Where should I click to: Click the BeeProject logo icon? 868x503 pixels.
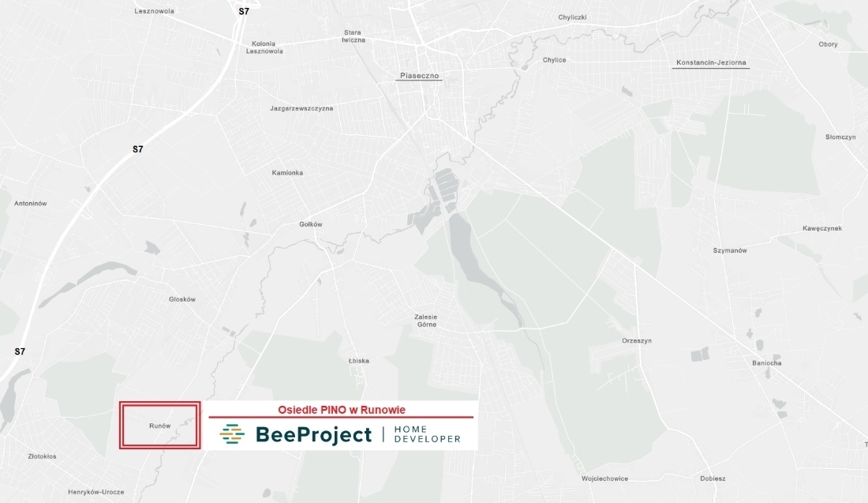(232, 434)
